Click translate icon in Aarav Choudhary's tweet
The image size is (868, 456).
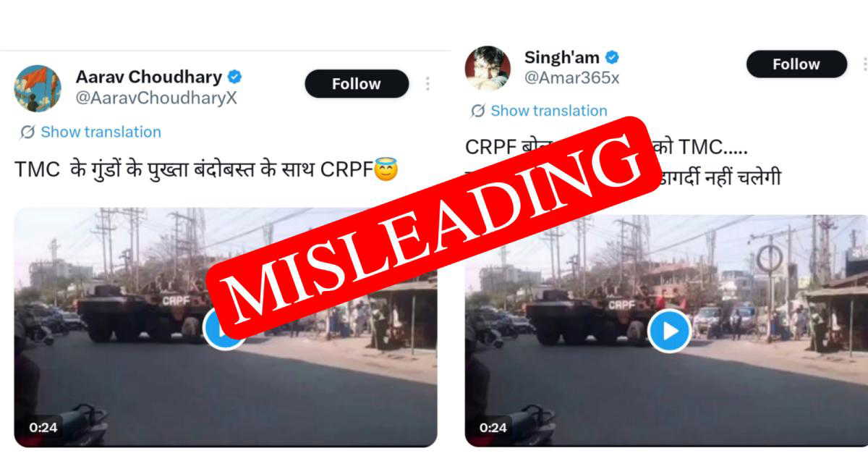27,132
